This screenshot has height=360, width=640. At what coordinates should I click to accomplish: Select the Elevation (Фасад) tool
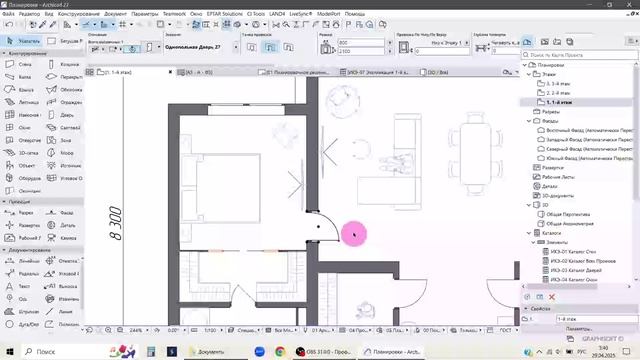61,213
